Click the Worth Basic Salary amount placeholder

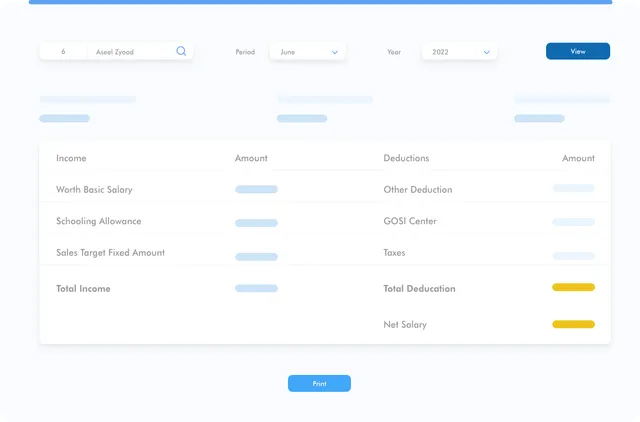(x=256, y=189)
